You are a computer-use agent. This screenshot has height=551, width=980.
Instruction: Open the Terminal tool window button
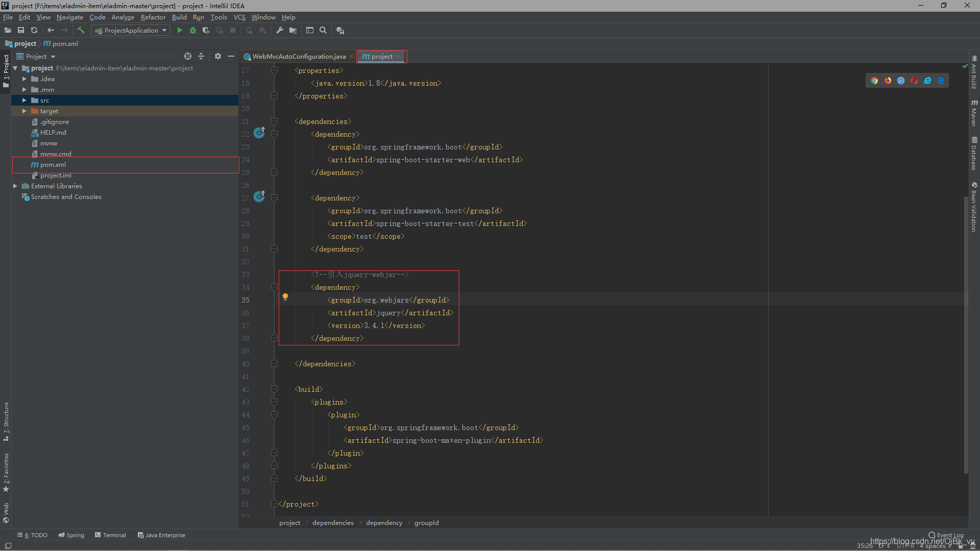point(110,535)
